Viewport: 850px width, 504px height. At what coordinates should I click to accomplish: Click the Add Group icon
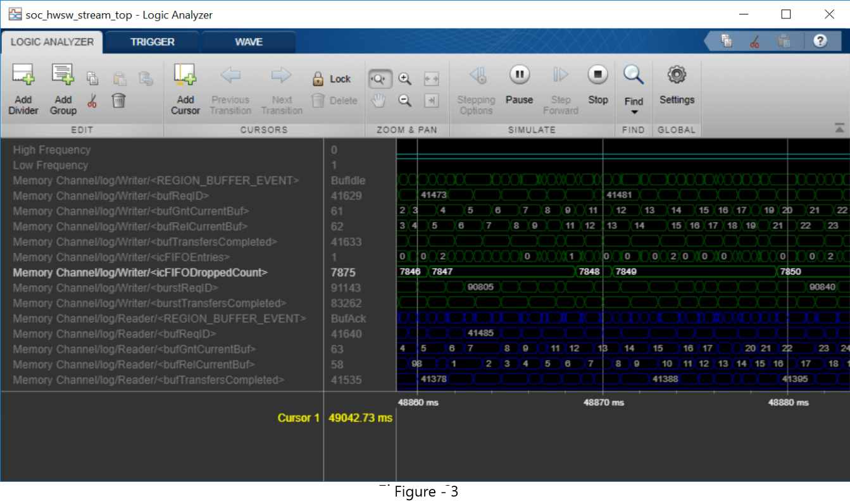coord(63,76)
